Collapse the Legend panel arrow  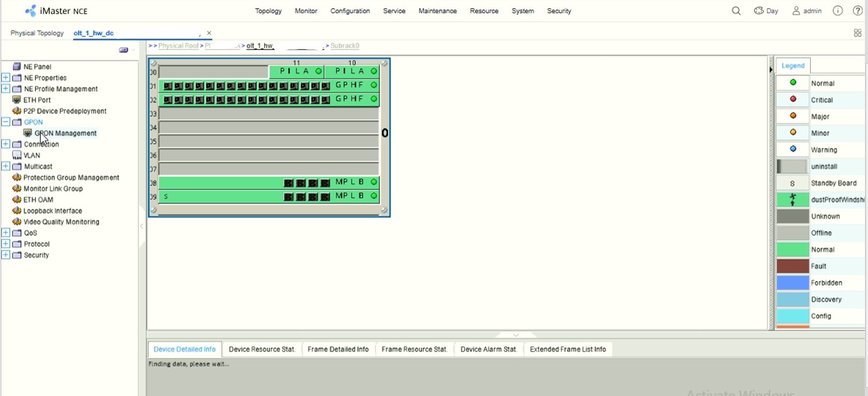[772, 69]
